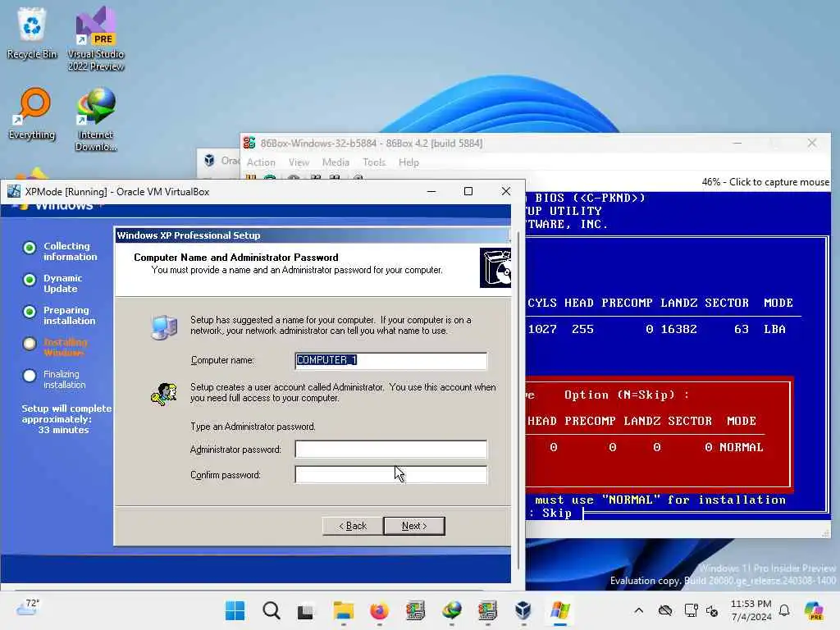This screenshot has height=630, width=840.
Task: Open taskbar Search
Action: (271, 610)
